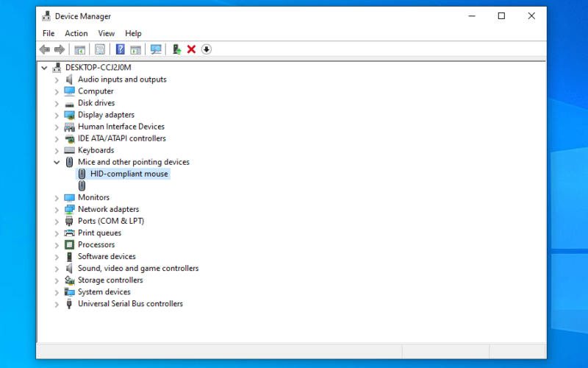The image size is (588, 368).
Task: Collapse Mice and other pointing devices
Action: pyautogui.click(x=57, y=163)
